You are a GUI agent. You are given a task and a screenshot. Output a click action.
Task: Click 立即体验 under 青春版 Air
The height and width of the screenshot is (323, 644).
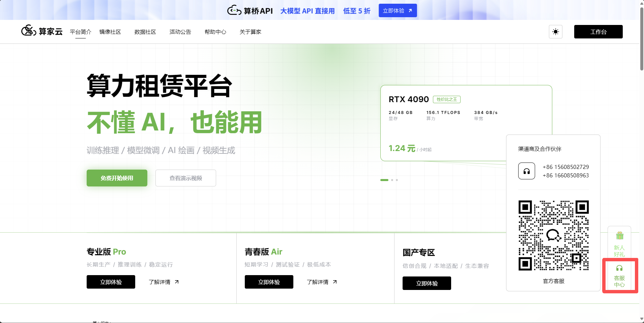(x=269, y=282)
